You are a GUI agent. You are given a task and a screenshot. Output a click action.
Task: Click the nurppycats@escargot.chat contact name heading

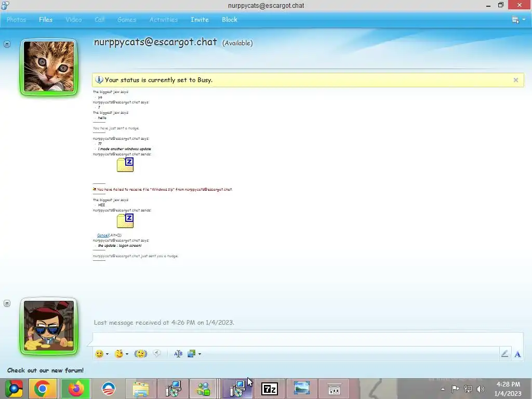[x=155, y=42]
